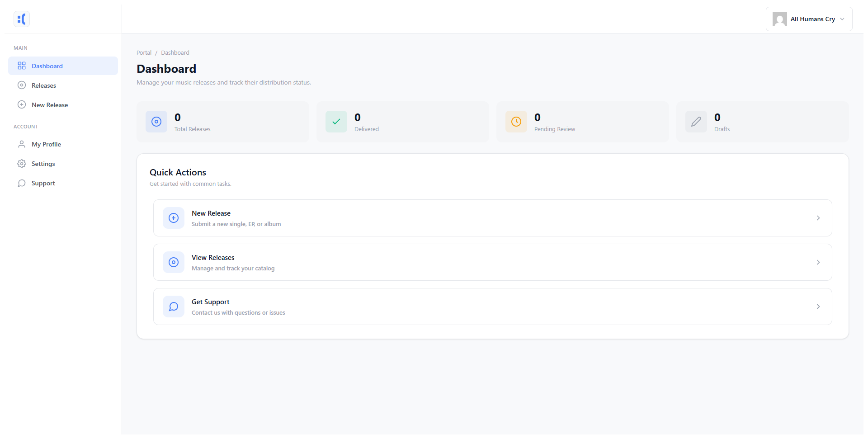The width and height of the screenshot is (868, 439).
Task: Click the app logo in top-left corner
Action: 21,19
